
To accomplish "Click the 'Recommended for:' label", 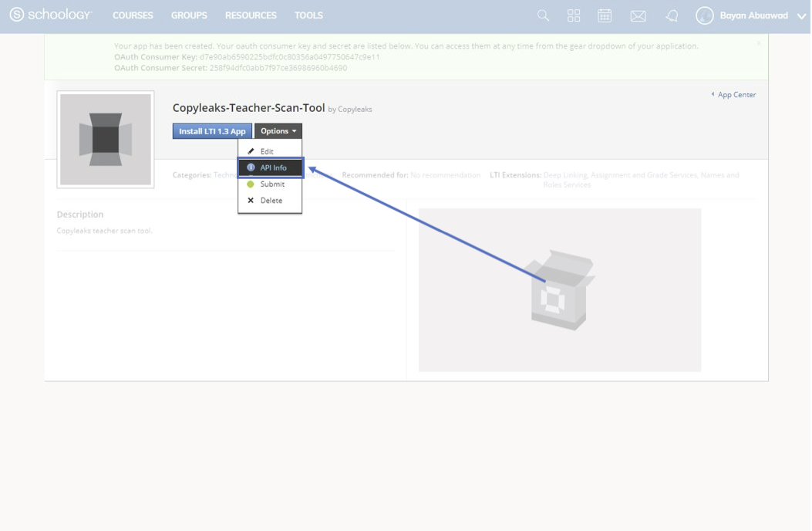I will (375, 175).
